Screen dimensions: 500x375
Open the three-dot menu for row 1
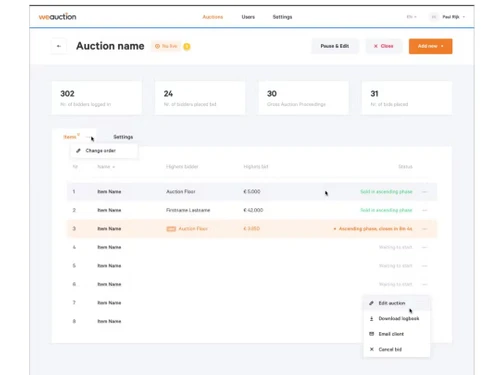click(x=424, y=192)
